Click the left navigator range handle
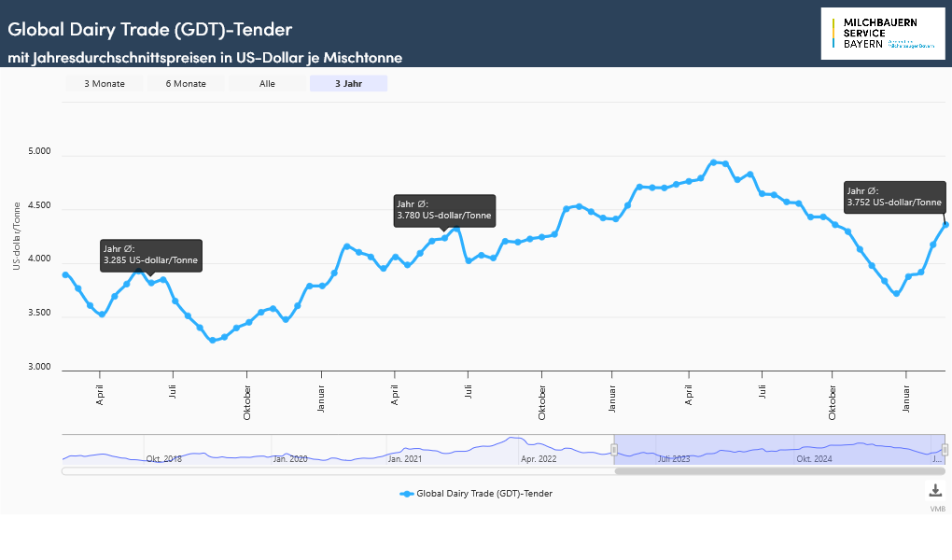952x560 pixels. pos(614,450)
